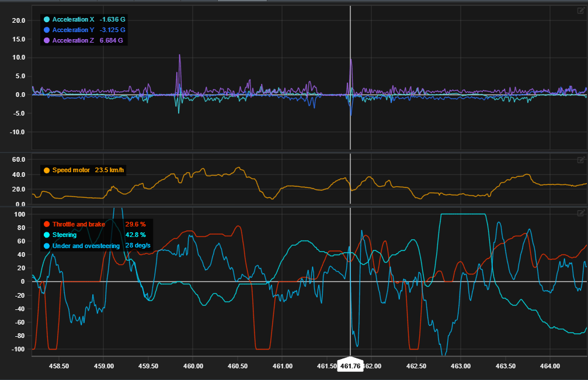The width and height of the screenshot is (588, 380).
Task: Toggle the Steering series label
Action: point(64,235)
